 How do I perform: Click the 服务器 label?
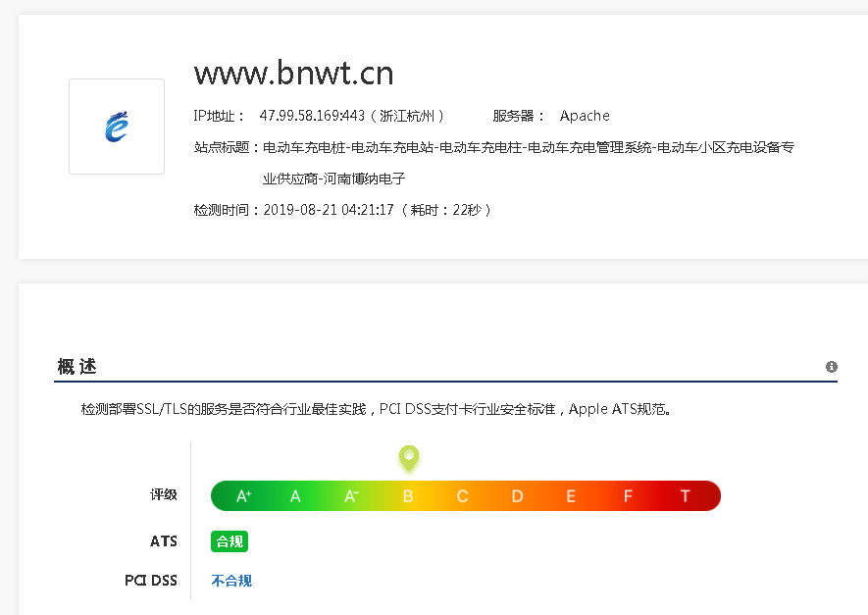pyautogui.click(x=513, y=115)
